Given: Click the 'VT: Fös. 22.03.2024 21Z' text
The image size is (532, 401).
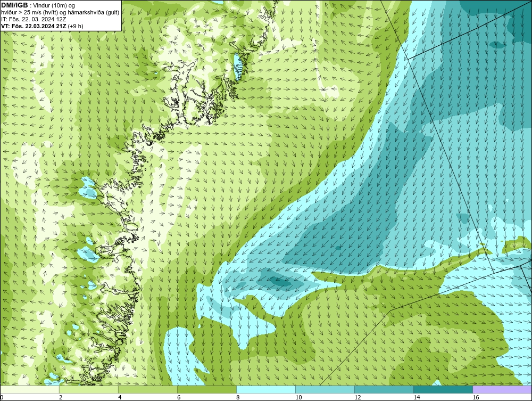Looking at the screenshot, I should click(x=34, y=26).
